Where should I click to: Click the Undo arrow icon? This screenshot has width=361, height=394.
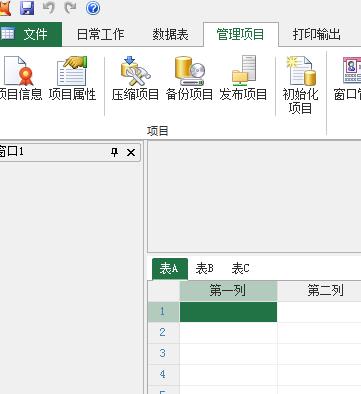click(49, 8)
